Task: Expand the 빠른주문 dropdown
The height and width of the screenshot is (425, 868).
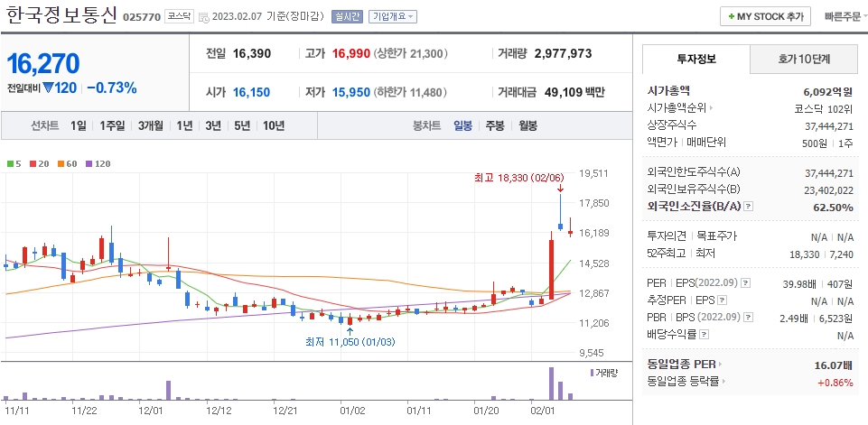Action: pos(845,16)
